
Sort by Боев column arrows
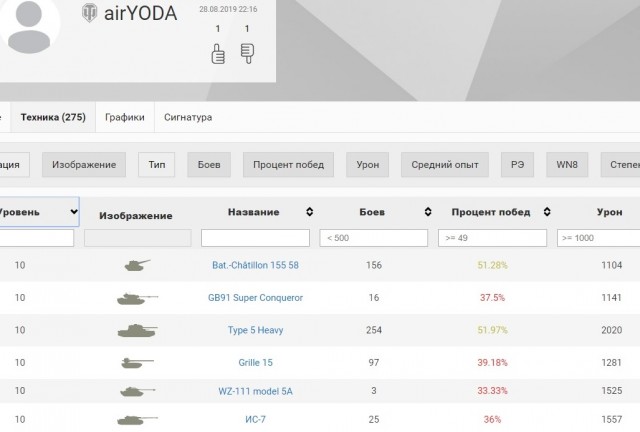coord(428,212)
